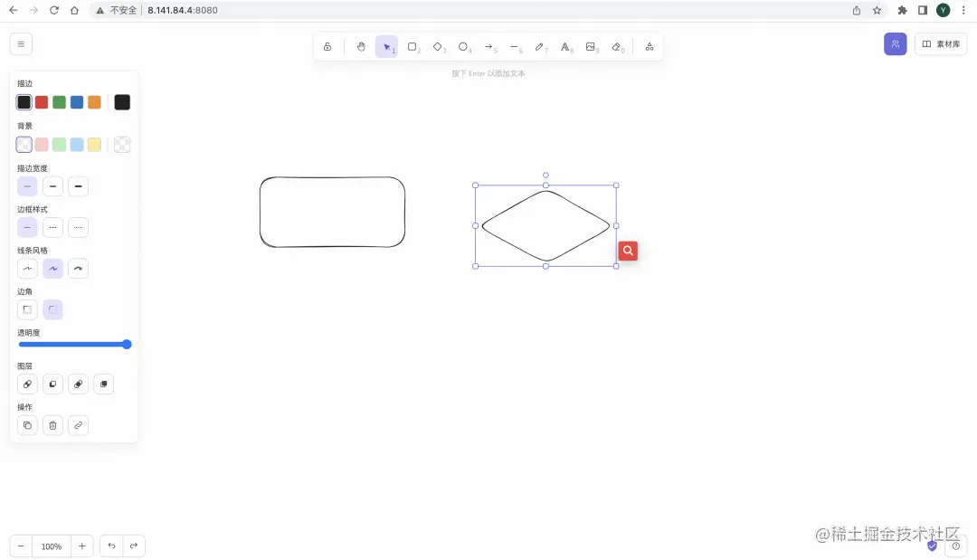Send selected shape to back
This screenshot has width=977, height=560.
(x=27, y=384)
